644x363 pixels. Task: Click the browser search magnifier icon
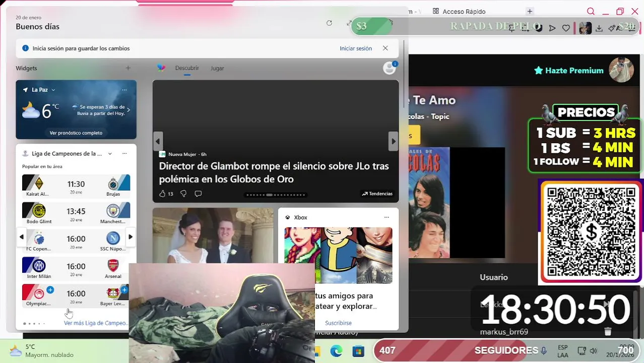(591, 12)
